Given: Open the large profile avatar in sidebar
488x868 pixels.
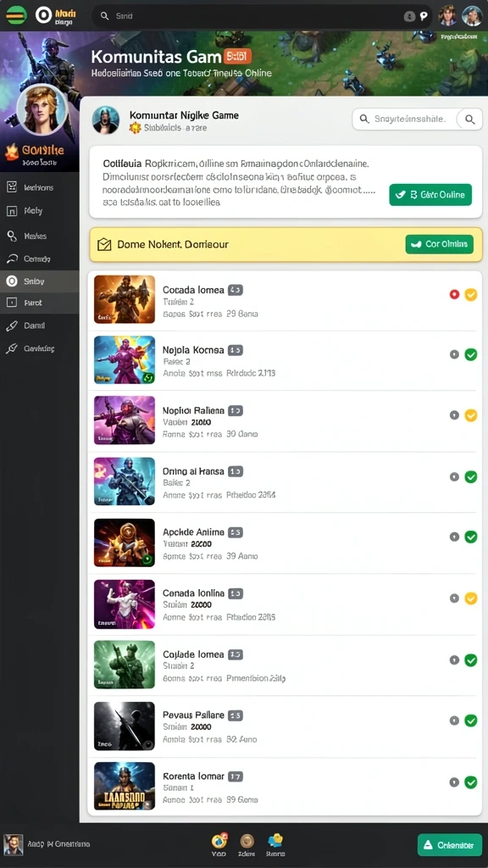Looking at the screenshot, I should 42,109.
